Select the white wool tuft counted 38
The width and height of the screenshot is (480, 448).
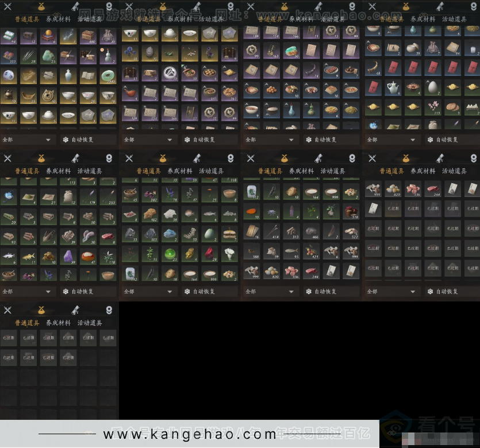(x=170, y=214)
